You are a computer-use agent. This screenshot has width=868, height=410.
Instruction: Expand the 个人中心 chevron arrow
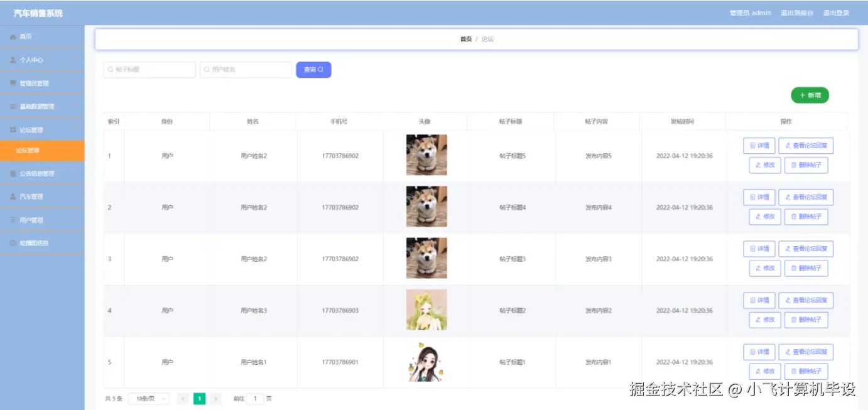(x=75, y=60)
